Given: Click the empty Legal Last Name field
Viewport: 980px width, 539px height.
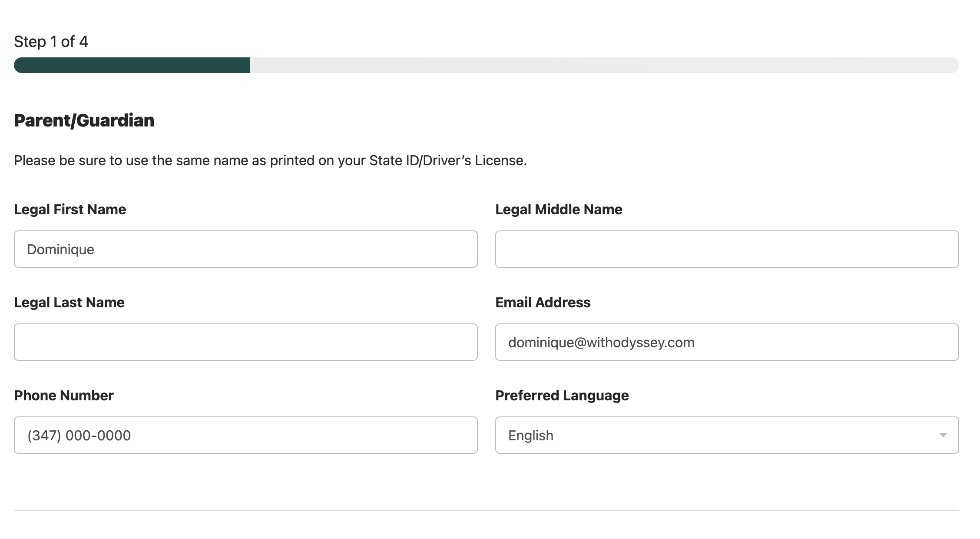Looking at the screenshot, I should click(246, 342).
